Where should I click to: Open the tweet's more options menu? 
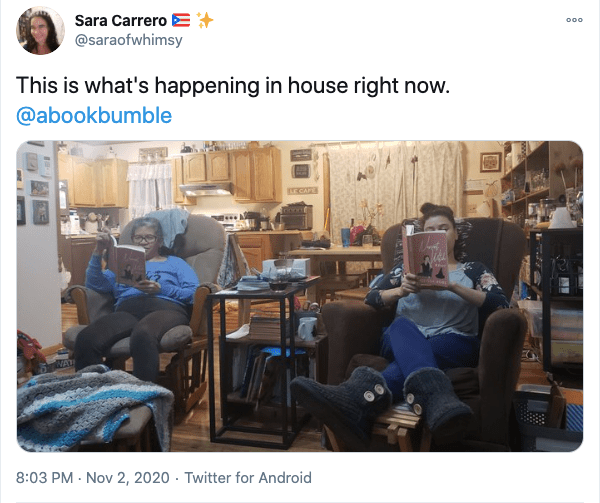pyautogui.click(x=574, y=20)
